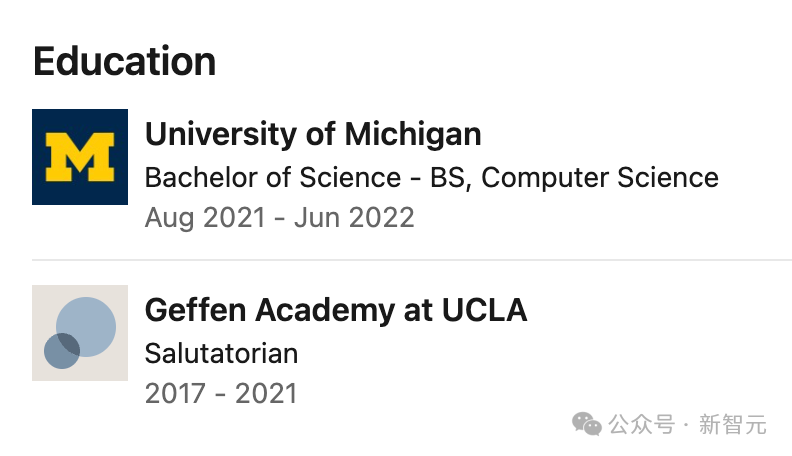The image size is (792, 456).
Task: Click the large light-blue circle in Geffen logo
Action: click(88, 325)
